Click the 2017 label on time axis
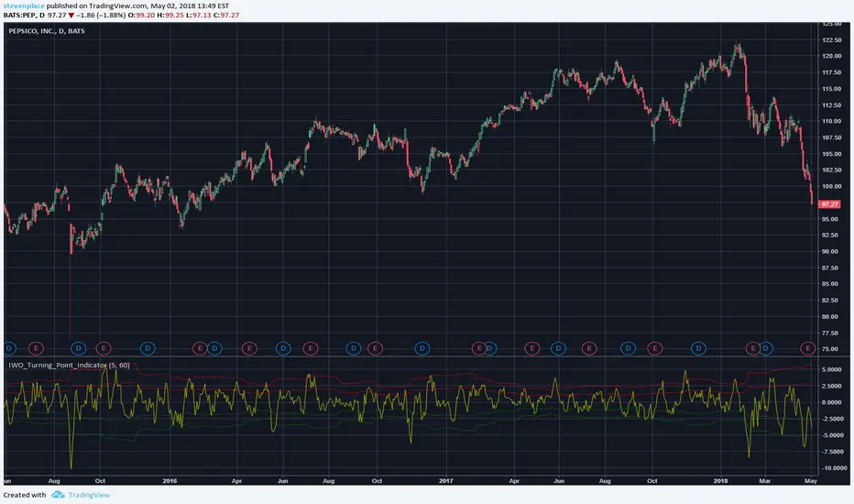Image resolution: width=854 pixels, height=504 pixels. tap(446, 481)
